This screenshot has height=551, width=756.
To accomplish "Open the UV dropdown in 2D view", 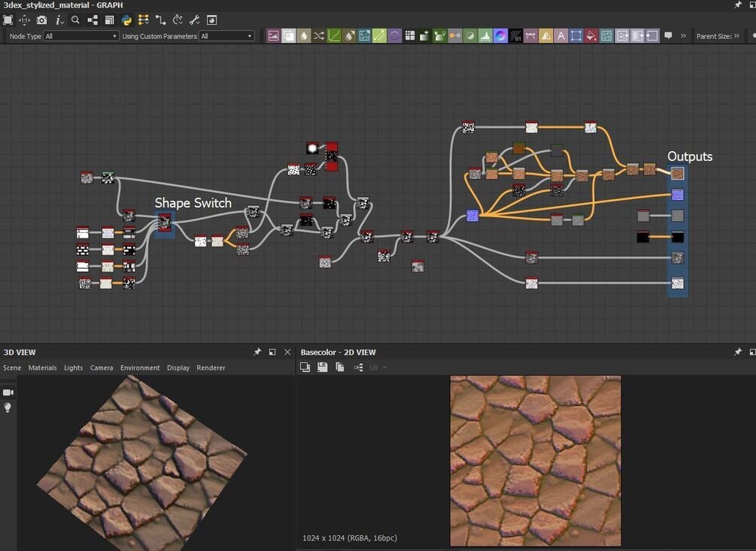I will [x=378, y=368].
